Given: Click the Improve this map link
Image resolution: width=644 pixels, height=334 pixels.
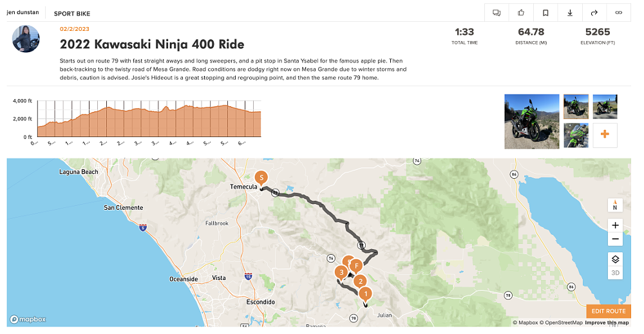Looking at the screenshot, I should [607, 322].
